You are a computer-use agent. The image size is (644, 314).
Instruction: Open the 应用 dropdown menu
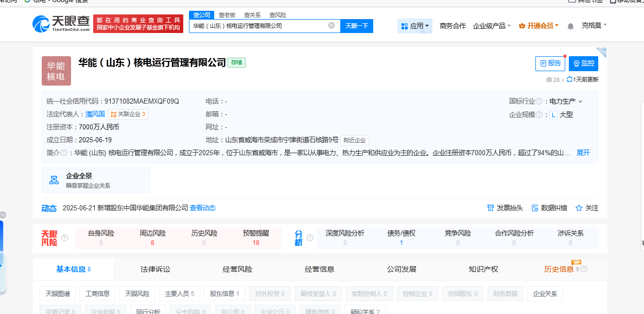click(x=414, y=26)
